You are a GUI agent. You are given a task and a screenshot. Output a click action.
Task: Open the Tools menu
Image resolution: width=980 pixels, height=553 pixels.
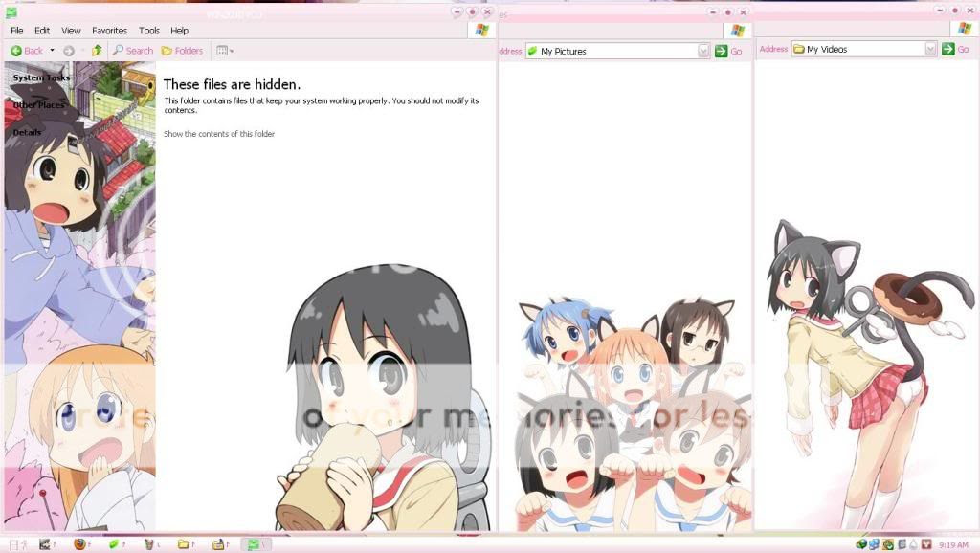148,31
